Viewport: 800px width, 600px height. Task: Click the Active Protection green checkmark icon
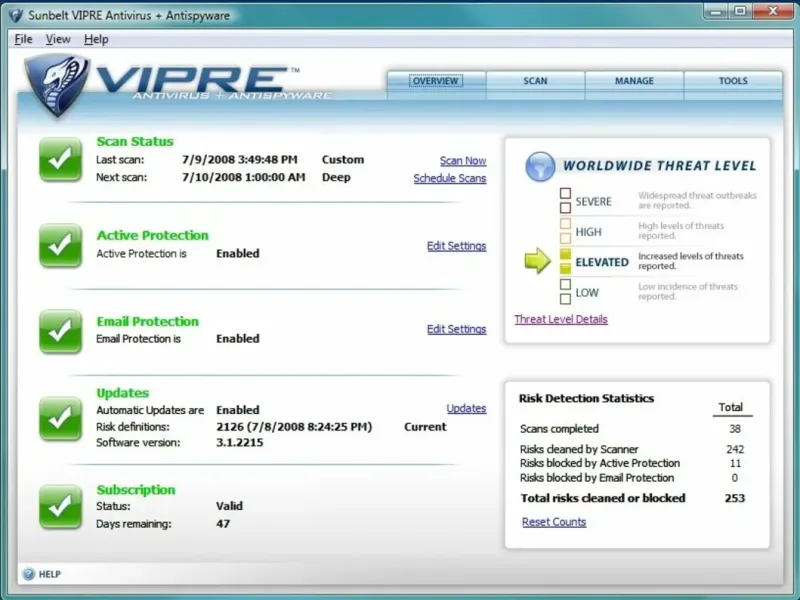tap(60, 245)
